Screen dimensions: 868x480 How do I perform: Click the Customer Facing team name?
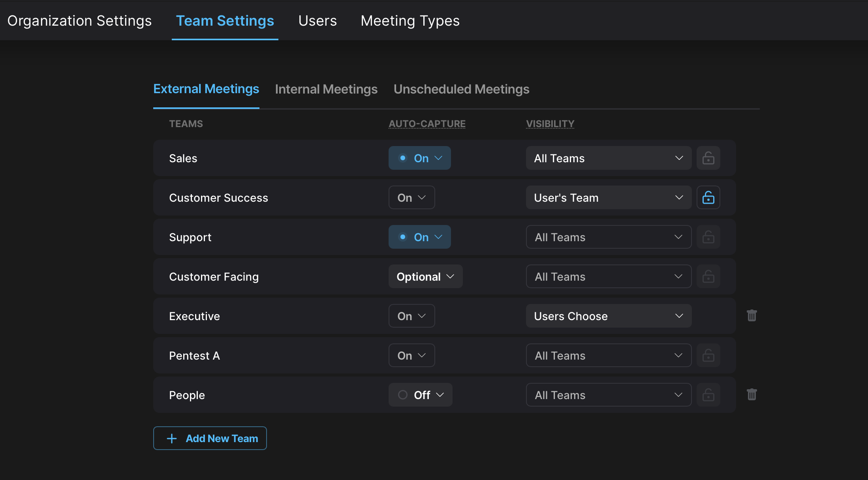214,277
